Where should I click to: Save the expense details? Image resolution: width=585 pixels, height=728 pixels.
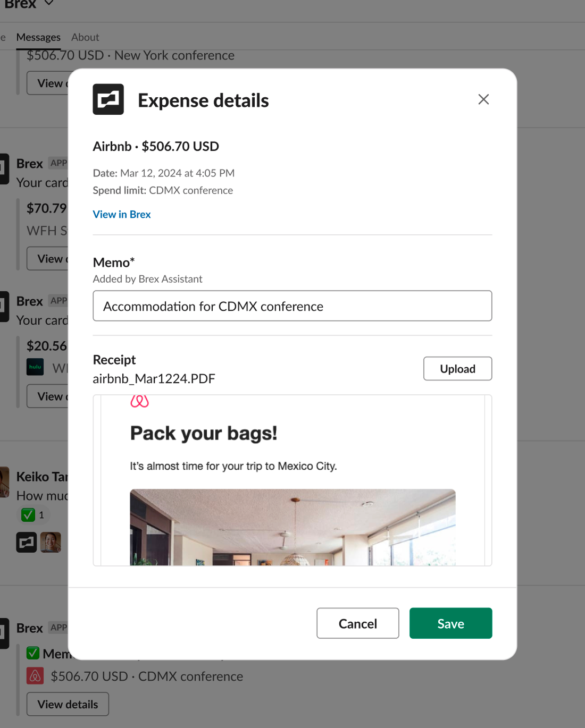[x=451, y=623]
